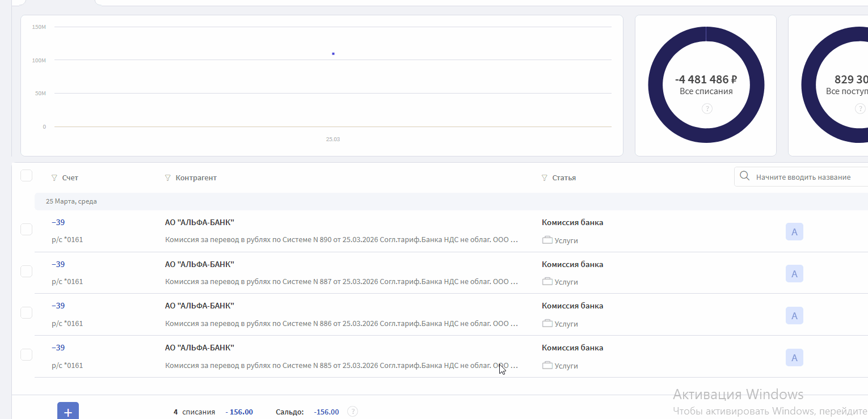
Task: Open the filter icon beside Контрагент
Action: coord(167,178)
